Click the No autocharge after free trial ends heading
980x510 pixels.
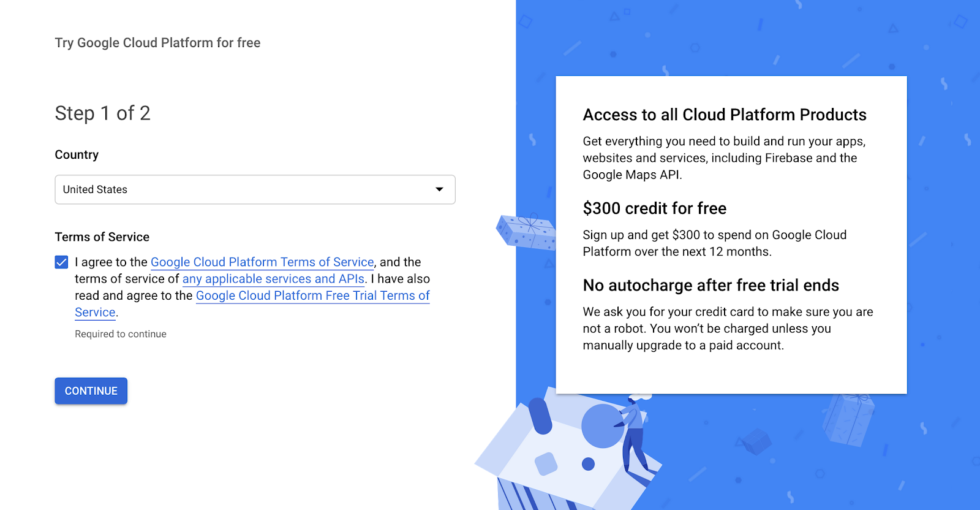click(x=710, y=285)
